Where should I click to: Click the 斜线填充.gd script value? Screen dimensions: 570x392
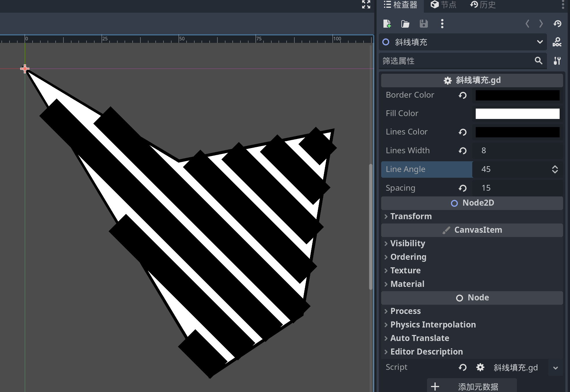pyautogui.click(x=516, y=368)
